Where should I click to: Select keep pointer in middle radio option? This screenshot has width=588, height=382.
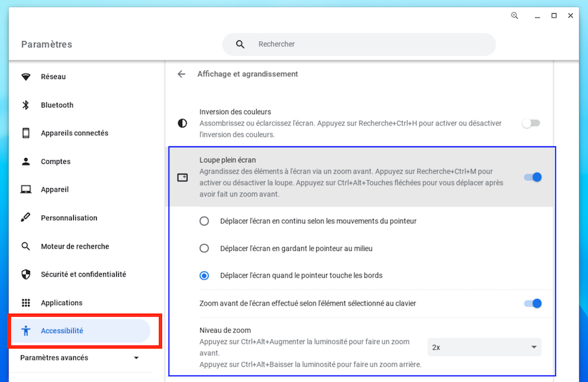(204, 249)
